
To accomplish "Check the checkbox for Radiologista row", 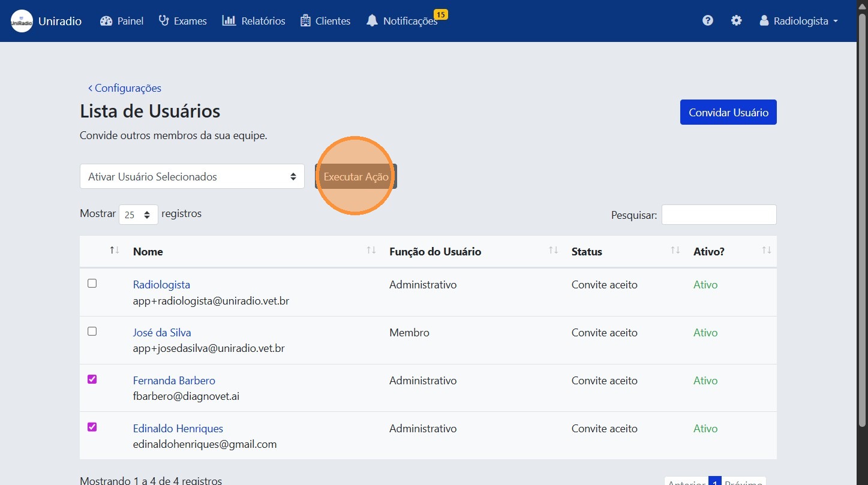I will tap(92, 283).
